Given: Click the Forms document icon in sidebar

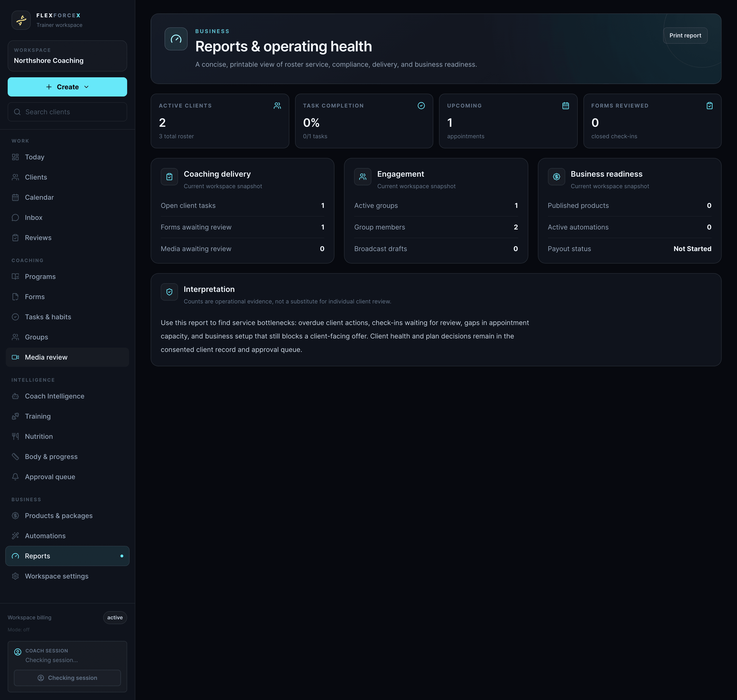Looking at the screenshot, I should (15, 297).
